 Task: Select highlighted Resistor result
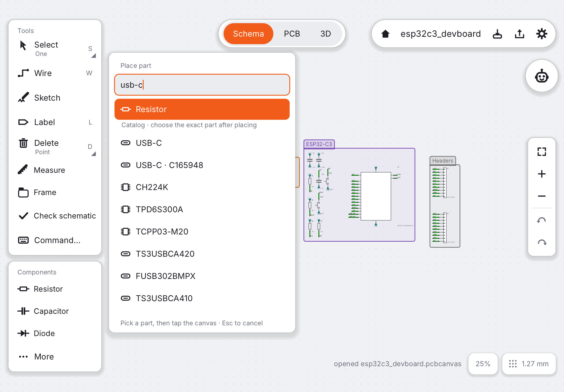tap(202, 109)
